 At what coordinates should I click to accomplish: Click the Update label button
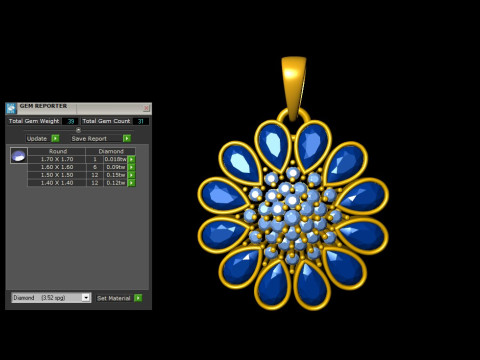(37, 139)
